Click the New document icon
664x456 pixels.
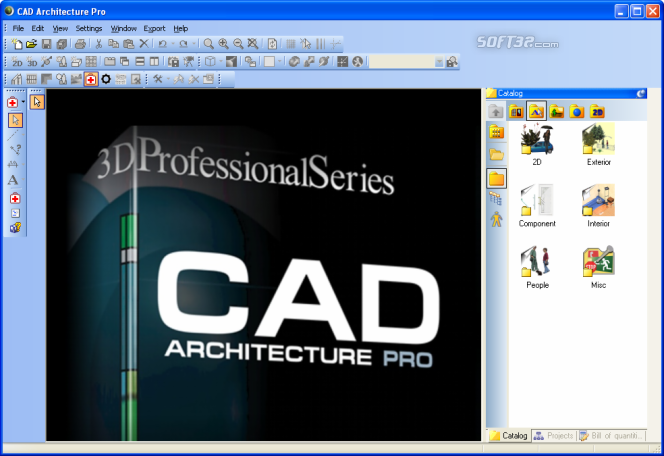17,44
